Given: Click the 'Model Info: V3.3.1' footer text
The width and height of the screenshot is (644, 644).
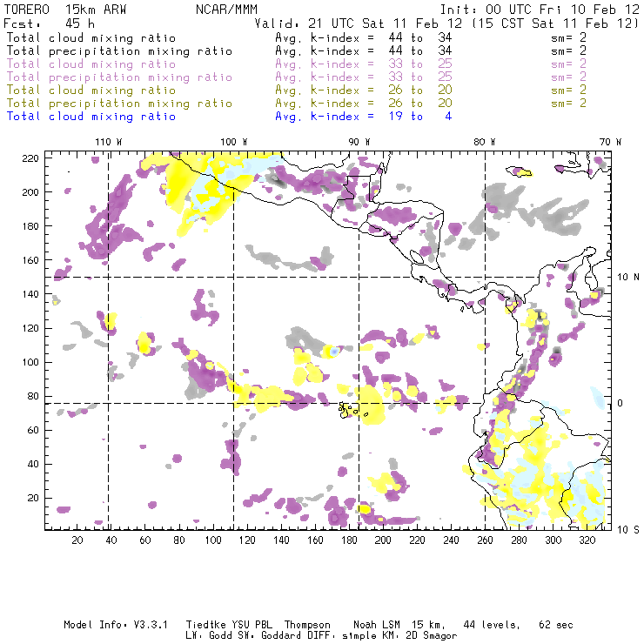Looking at the screenshot, I should (x=116, y=625).
